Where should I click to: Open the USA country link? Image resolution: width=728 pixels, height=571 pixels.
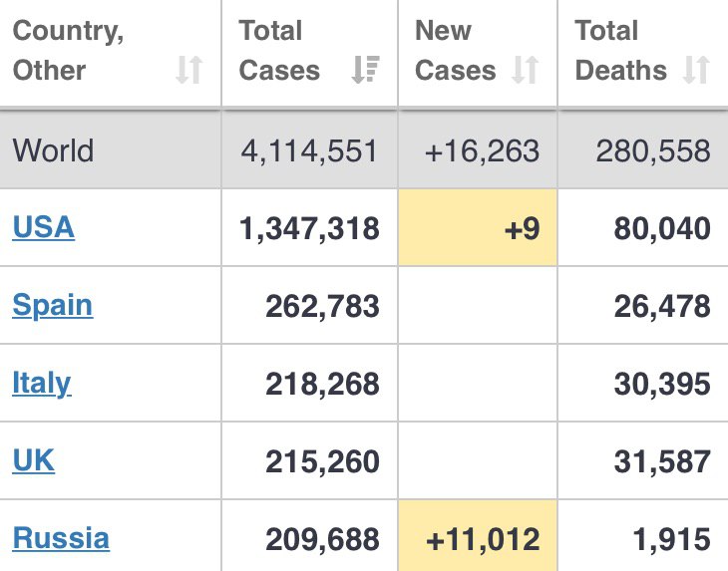coord(43,227)
